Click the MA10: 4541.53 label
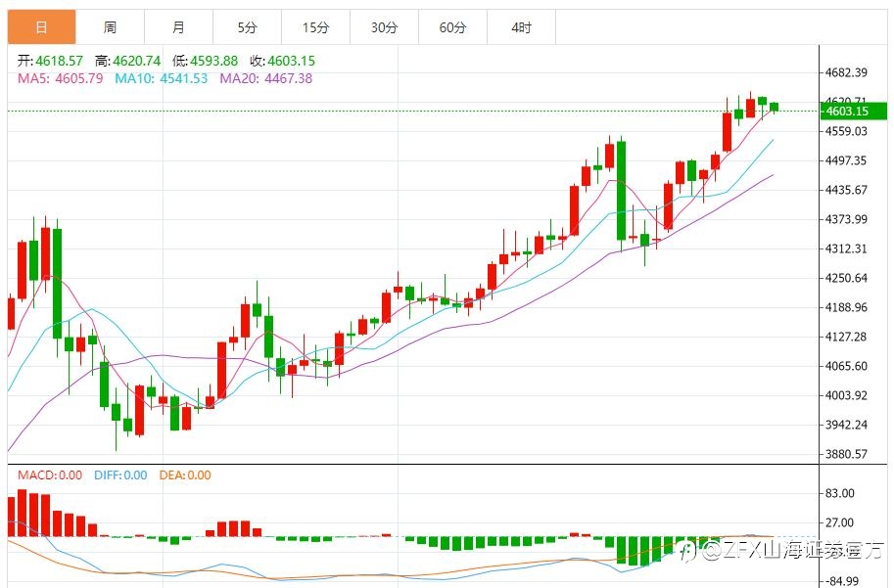Viewport: 894px width, 588px height. click(162, 78)
